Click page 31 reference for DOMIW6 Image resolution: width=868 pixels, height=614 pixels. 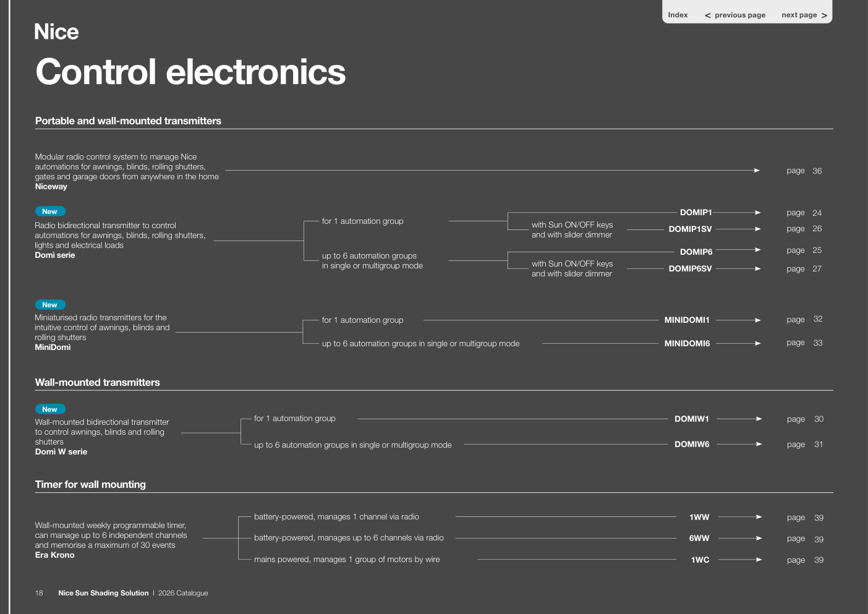(x=805, y=445)
